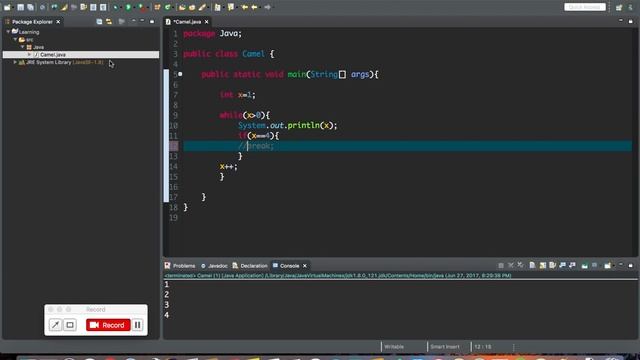The width and height of the screenshot is (640, 360).
Task: Toggle Show Console on standard error change
Action: pos(572,266)
